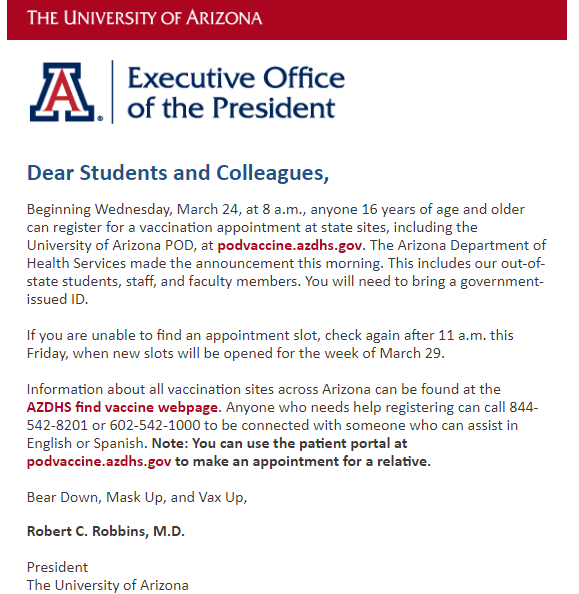Open podvaccine.azdhs.gov link in the first paragraph
This screenshot has height=594, width=579.
[x=290, y=245]
